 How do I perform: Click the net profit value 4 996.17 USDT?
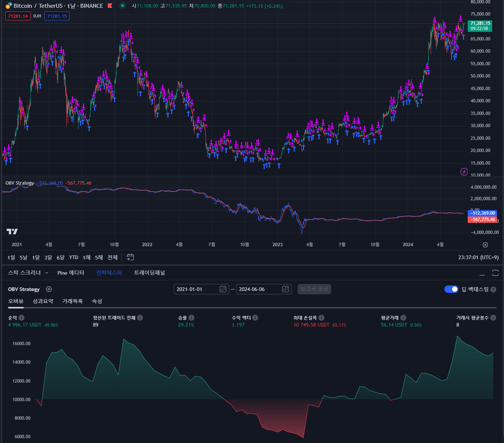pyautogui.click(x=25, y=325)
